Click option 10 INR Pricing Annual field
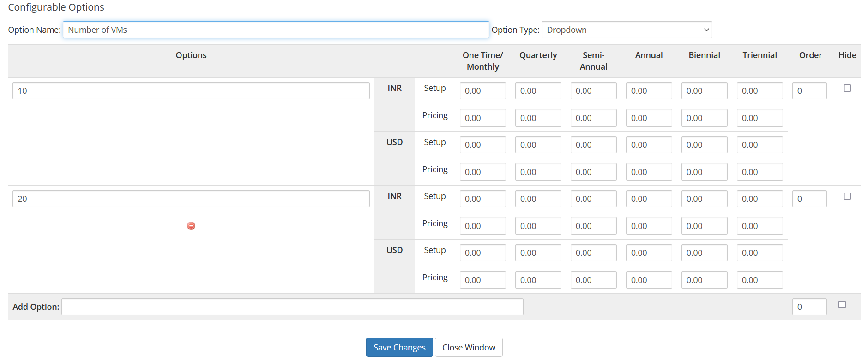868x362 pixels. (x=649, y=118)
